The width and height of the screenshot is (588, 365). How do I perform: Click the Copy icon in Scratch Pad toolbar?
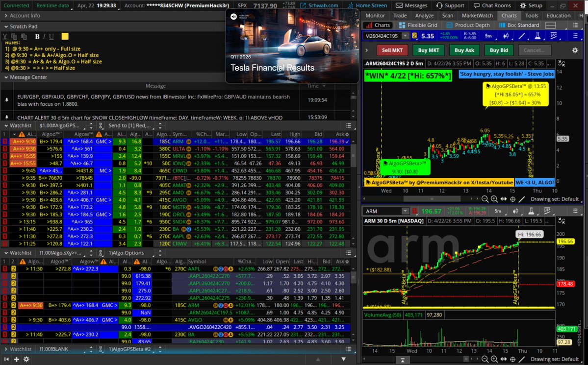[14, 36]
